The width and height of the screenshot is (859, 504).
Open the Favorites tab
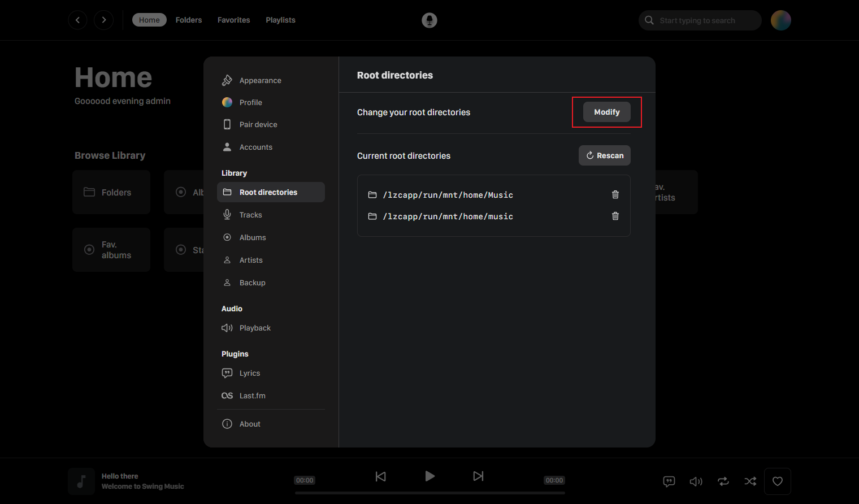pos(233,20)
